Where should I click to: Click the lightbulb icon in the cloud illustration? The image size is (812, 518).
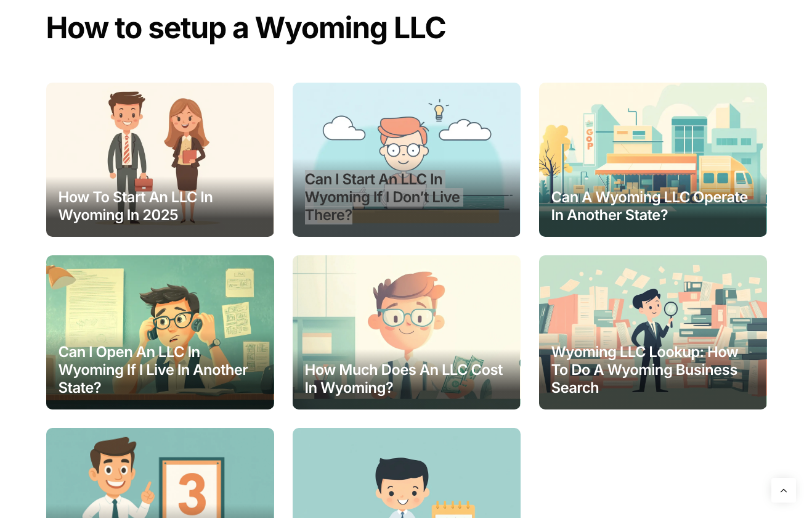439,111
